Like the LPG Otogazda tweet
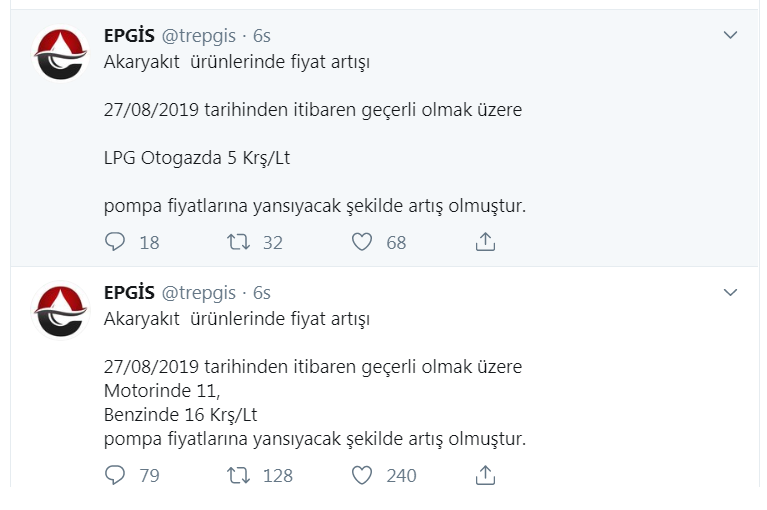767x510 pixels. pos(362,242)
